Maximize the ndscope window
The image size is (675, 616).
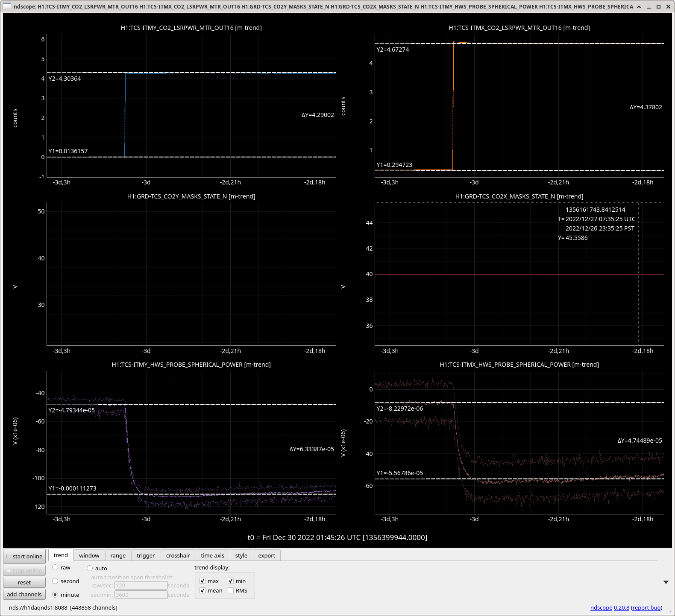click(658, 6)
